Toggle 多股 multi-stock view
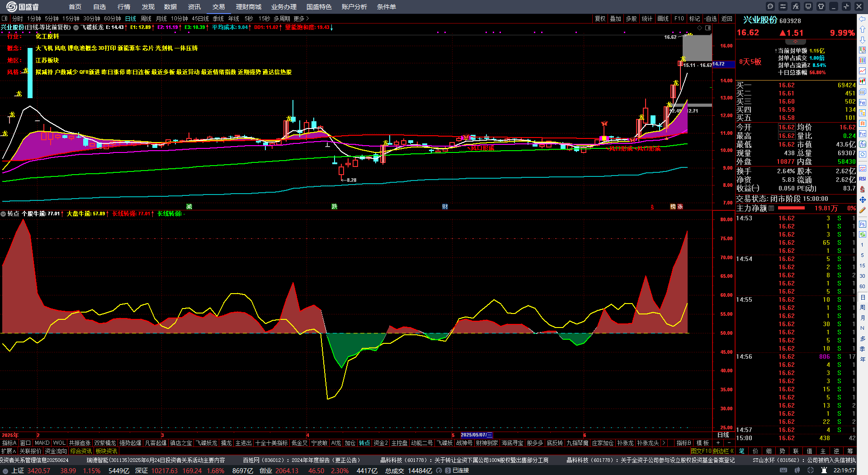The height and width of the screenshot is (475, 868). tap(631, 19)
